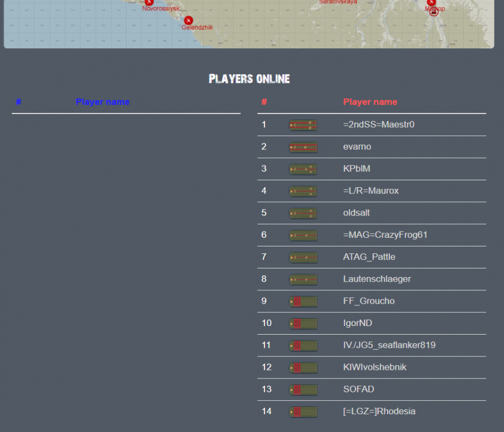Viewport: 504px width, 432px height.
Task: Click the blue '#' column header
Action: coord(18,102)
